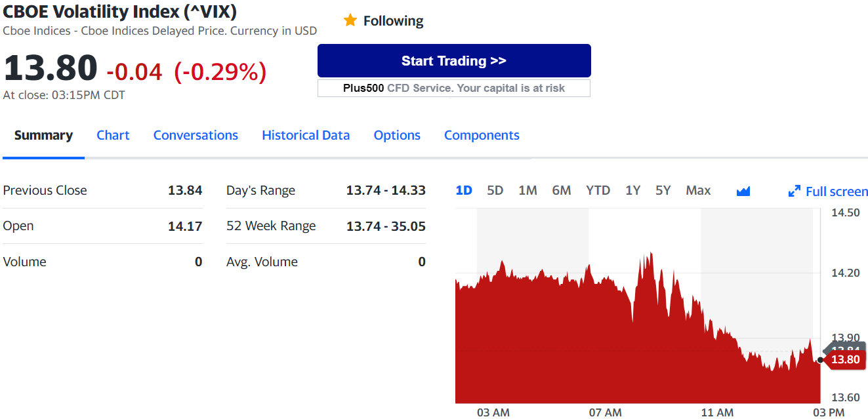Select the 6M chart range

pos(562,190)
